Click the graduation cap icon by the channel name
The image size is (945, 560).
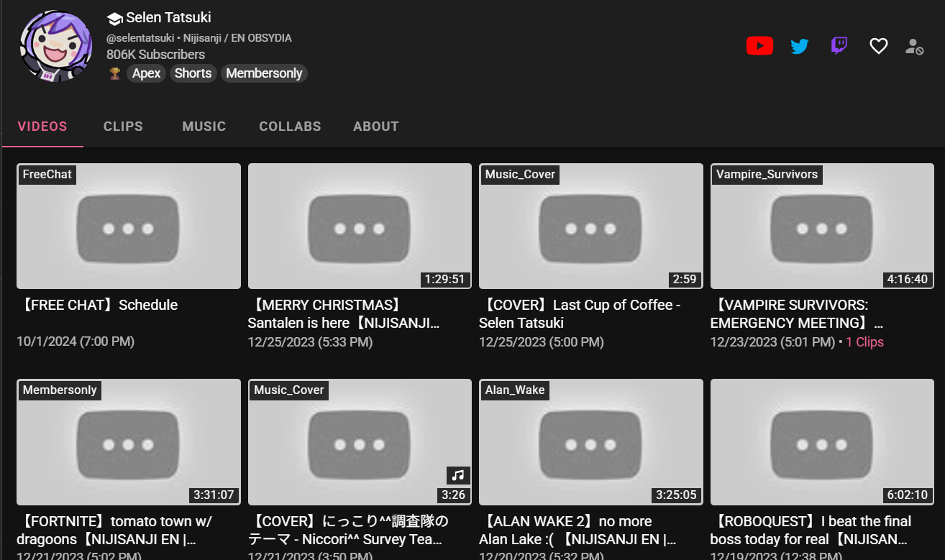coord(114,18)
